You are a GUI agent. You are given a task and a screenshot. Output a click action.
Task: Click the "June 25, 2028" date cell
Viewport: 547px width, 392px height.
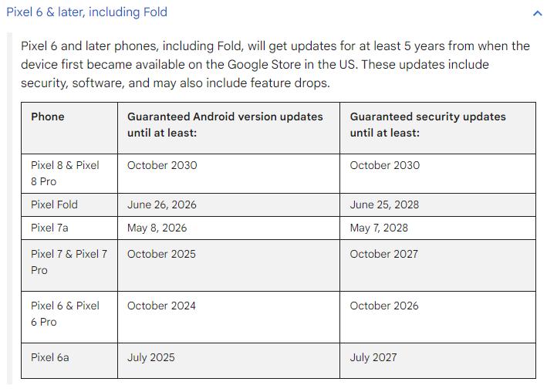(384, 204)
